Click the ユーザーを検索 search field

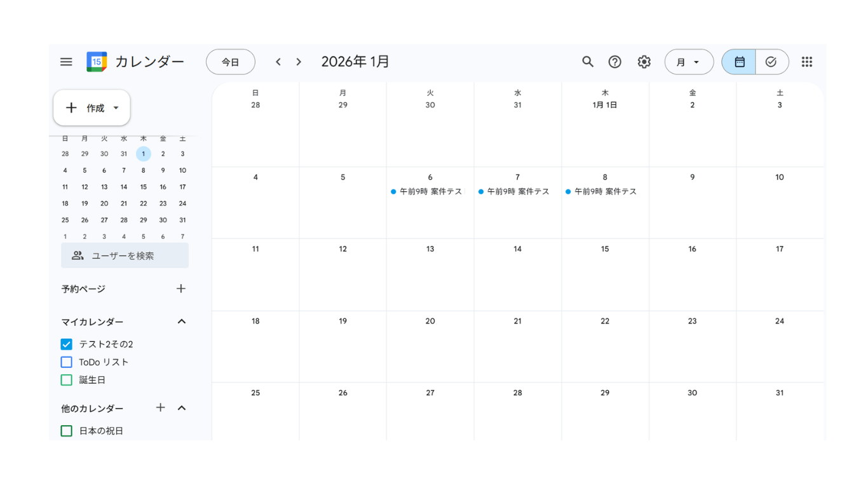pyautogui.click(x=125, y=255)
